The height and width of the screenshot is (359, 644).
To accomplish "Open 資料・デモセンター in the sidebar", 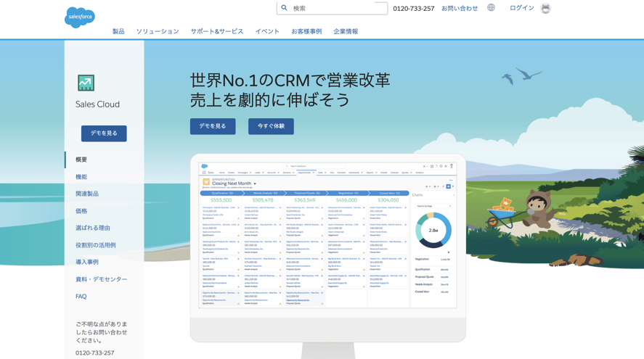I will point(102,279).
